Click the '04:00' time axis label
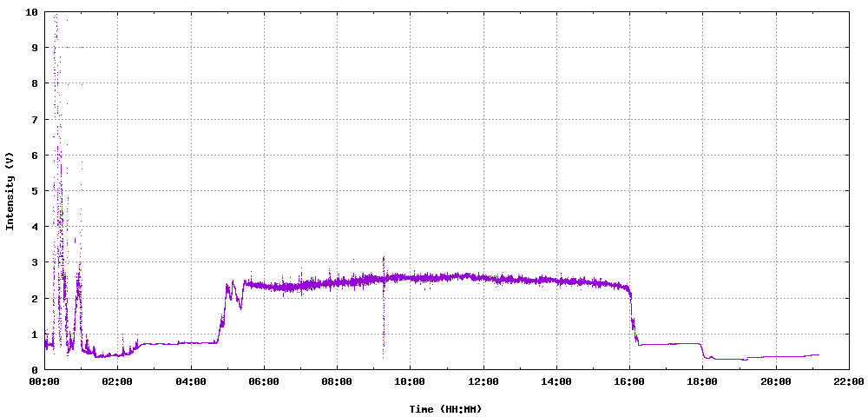This screenshot has width=868, height=417. click(191, 381)
